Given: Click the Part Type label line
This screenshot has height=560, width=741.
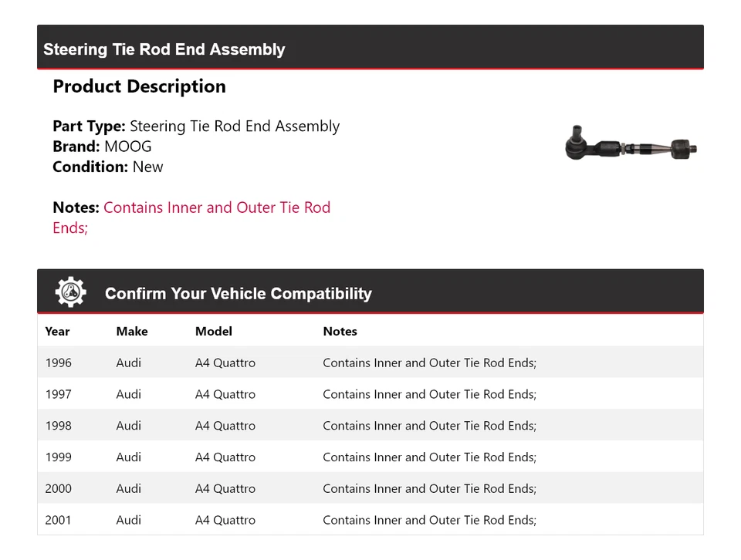Looking at the screenshot, I should (x=196, y=127).
